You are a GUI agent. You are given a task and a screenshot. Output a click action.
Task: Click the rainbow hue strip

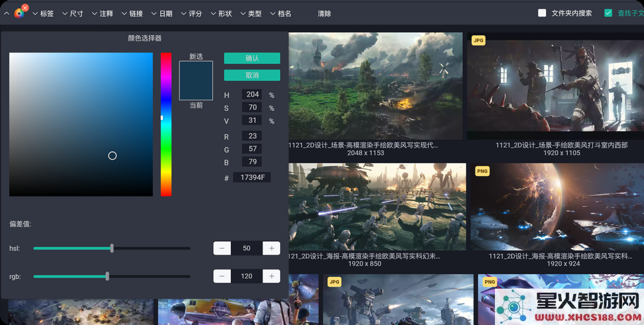166,124
